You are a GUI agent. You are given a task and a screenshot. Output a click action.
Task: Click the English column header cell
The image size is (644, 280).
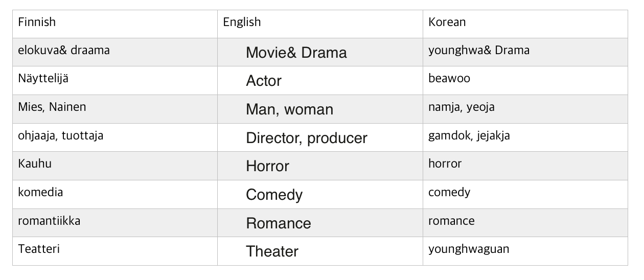(x=320, y=24)
